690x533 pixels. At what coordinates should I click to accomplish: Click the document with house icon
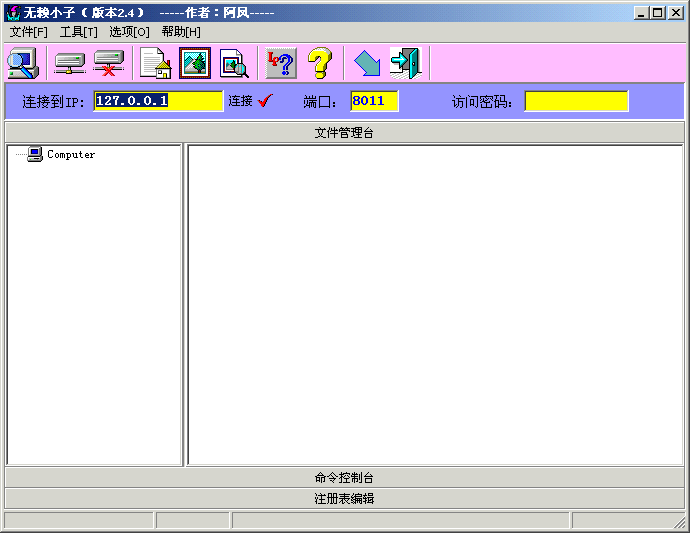tap(155, 63)
